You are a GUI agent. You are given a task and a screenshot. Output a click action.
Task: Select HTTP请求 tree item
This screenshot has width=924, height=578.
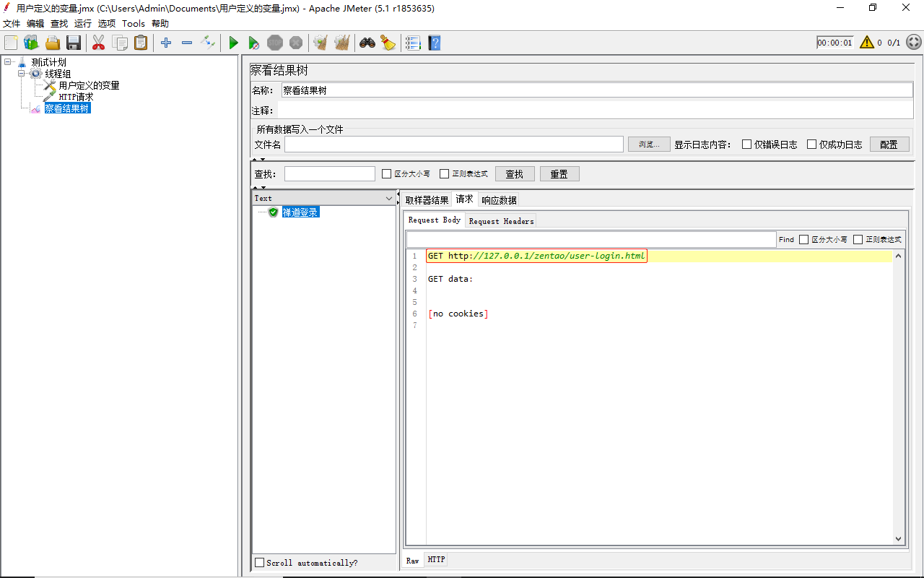[76, 97]
